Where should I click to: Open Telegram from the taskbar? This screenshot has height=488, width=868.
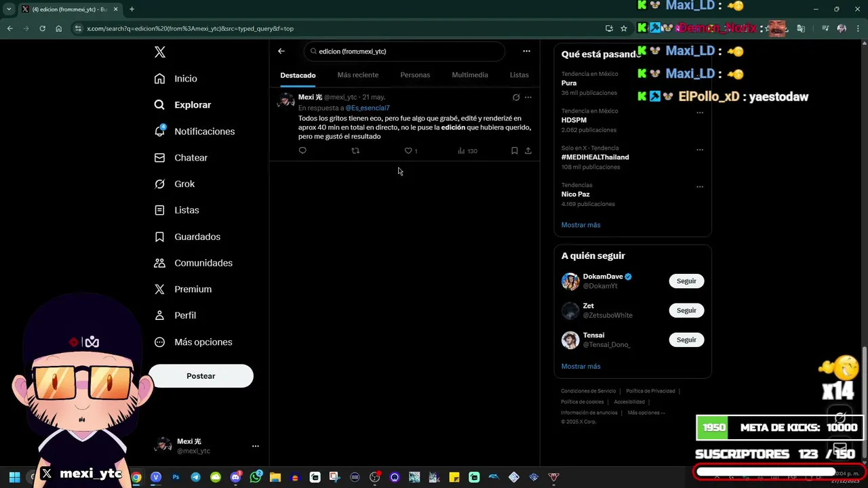pos(195,477)
